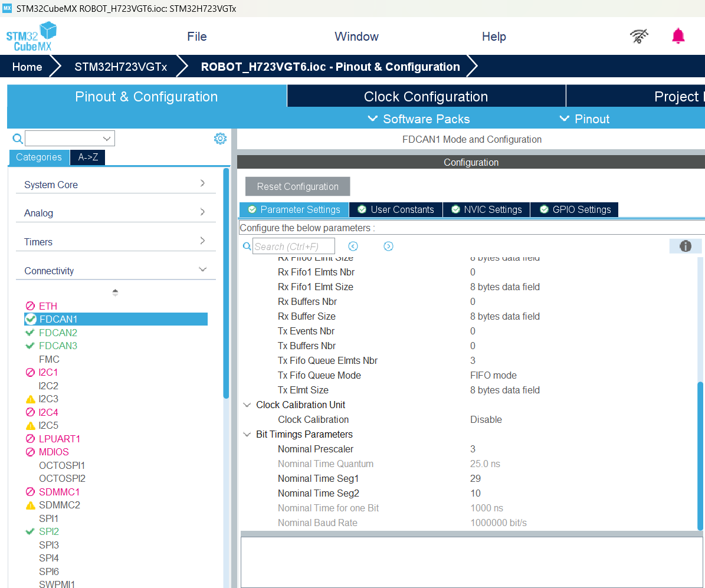Click the parameter info icon

(685, 246)
